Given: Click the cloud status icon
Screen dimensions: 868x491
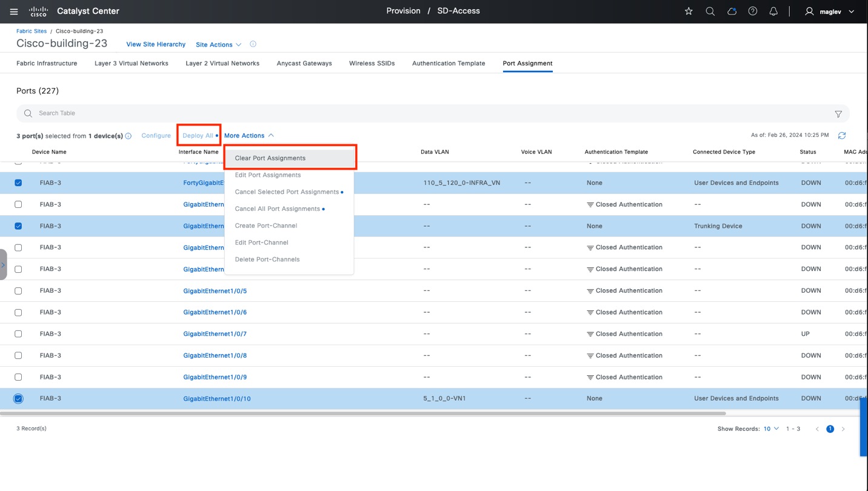Looking at the screenshot, I should pyautogui.click(x=732, y=12).
